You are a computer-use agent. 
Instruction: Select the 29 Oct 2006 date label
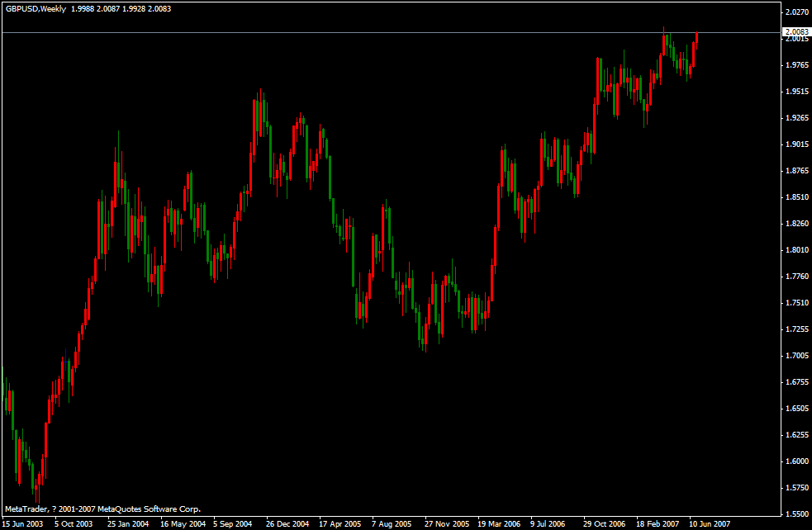point(605,523)
